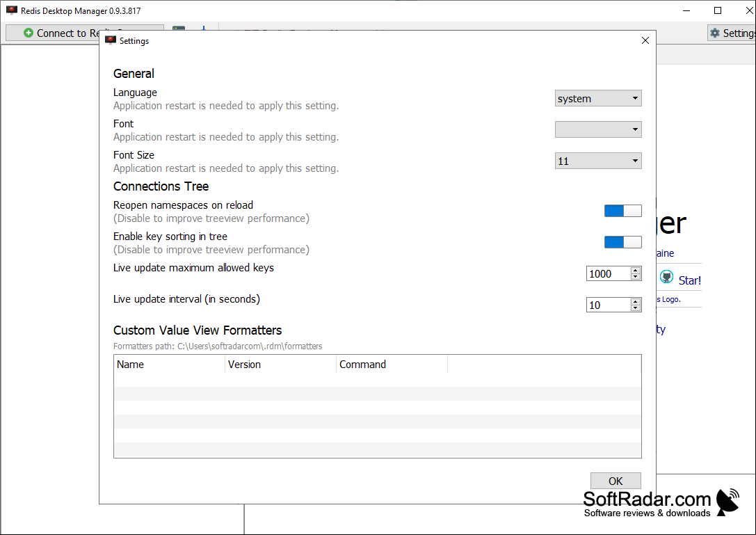Click the Command column header

pos(392,365)
